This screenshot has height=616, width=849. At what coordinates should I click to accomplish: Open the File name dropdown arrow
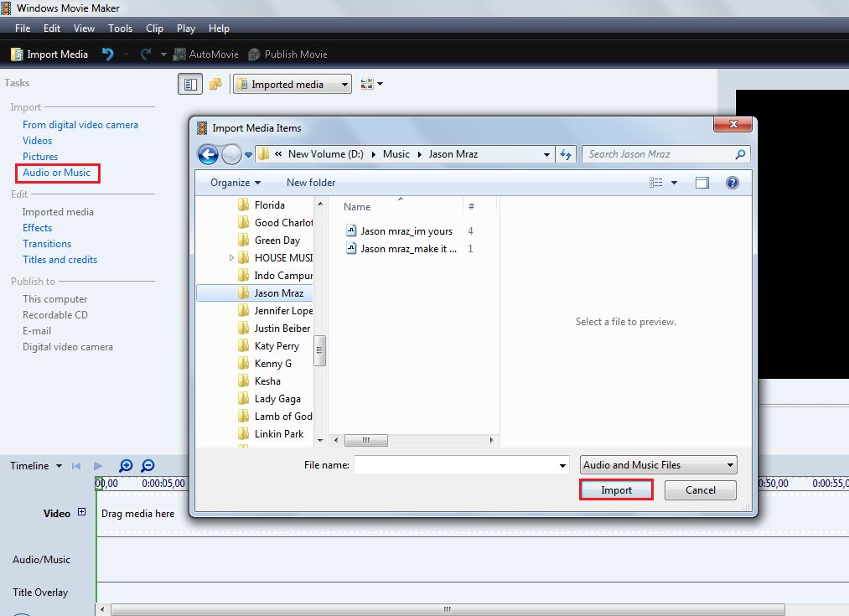coord(562,465)
